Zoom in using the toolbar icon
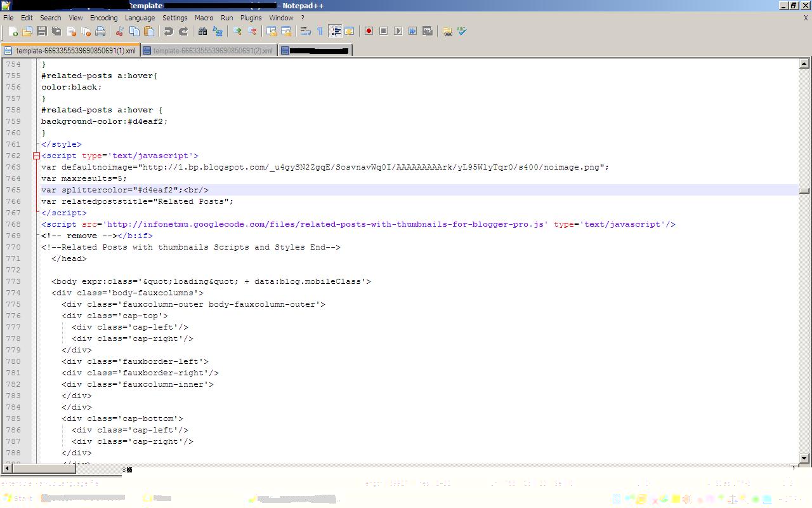This screenshot has width=812, height=508. pyautogui.click(x=237, y=31)
